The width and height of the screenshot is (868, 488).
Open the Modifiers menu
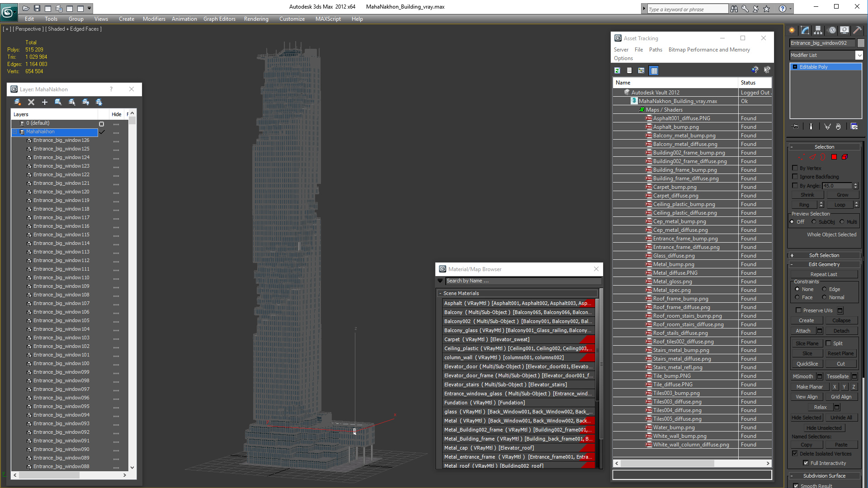tap(154, 19)
